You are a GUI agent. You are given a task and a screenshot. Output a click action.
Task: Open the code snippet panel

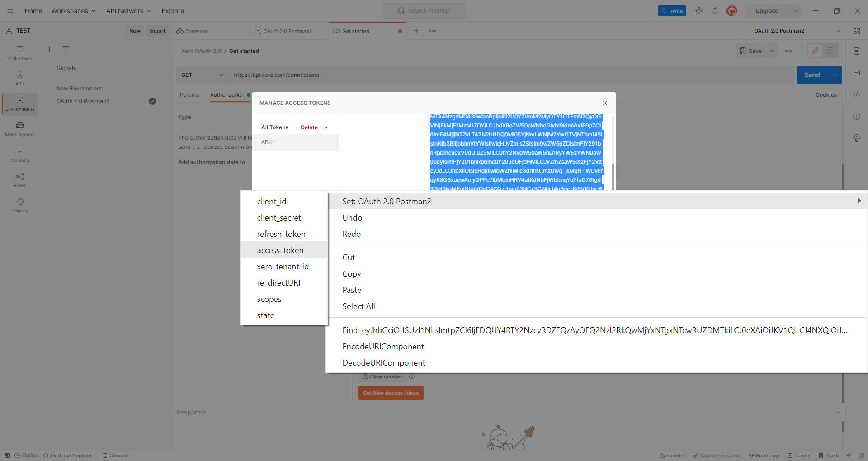coord(857,94)
